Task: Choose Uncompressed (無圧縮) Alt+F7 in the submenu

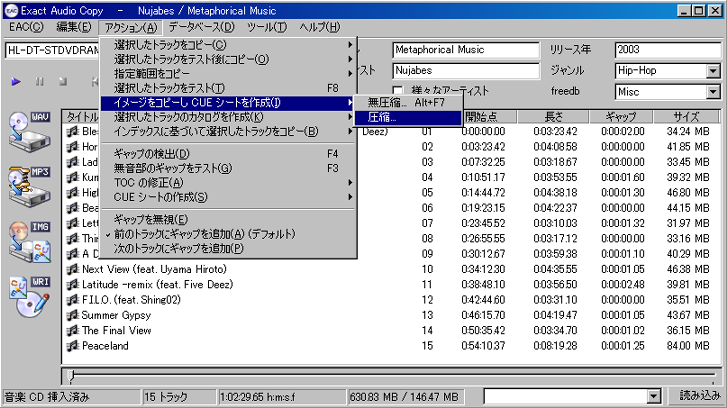Action: (408, 102)
